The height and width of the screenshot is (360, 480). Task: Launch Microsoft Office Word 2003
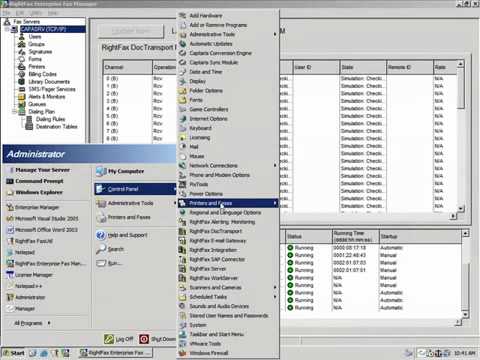pyautogui.click(x=46, y=230)
